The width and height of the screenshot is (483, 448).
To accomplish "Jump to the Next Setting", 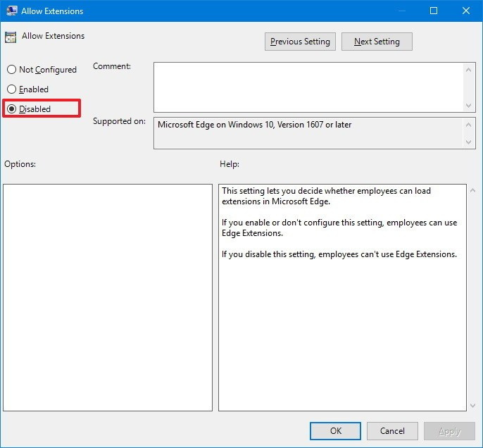I will coord(377,42).
